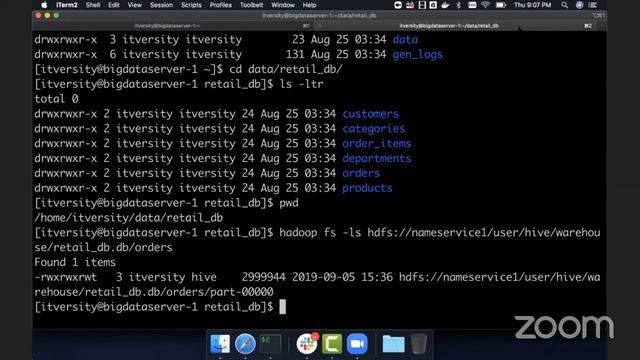
Task: Open the Notification Center icon
Action: [x=593, y=5]
